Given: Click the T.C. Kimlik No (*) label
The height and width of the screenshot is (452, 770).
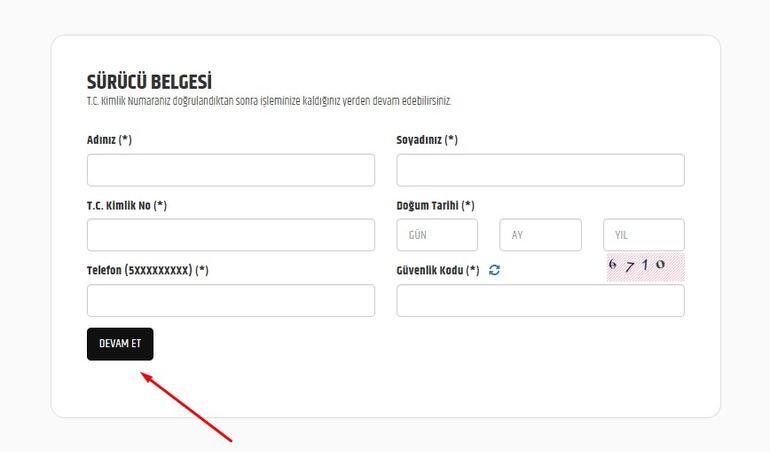Looking at the screenshot, I should point(127,205).
